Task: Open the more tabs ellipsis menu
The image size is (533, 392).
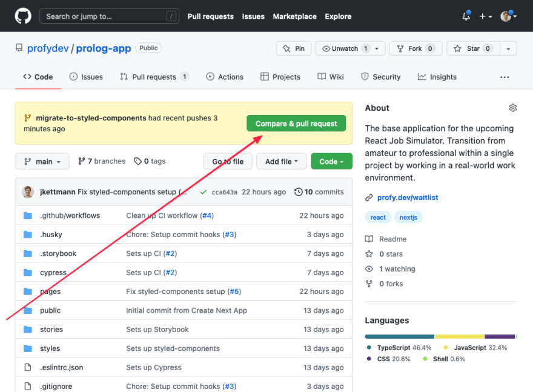Action: (505, 77)
